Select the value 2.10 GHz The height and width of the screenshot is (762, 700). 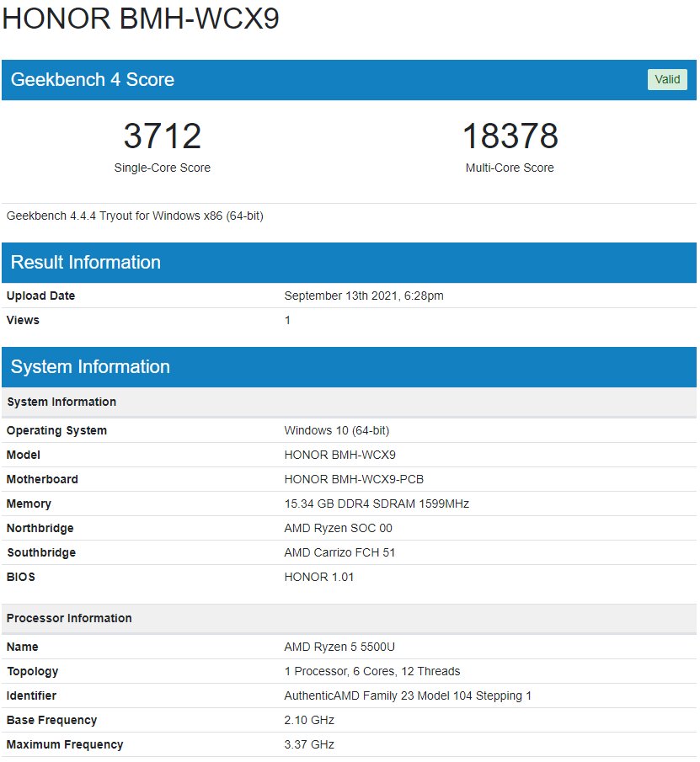click(x=309, y=720)
